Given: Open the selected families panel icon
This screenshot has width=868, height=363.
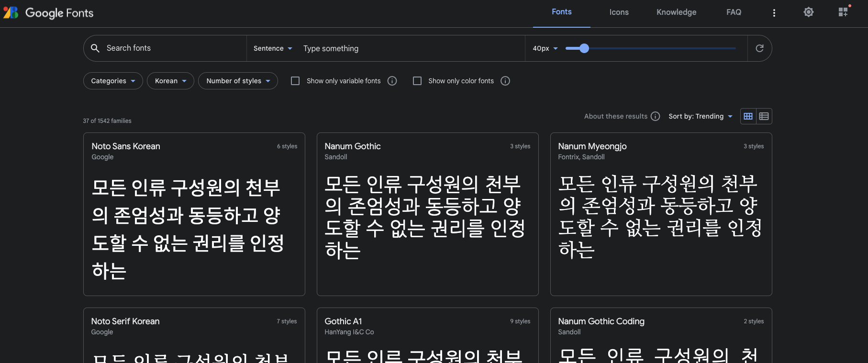Looking at the screenshot, I should pyautogui.click(x=844, y=12).
